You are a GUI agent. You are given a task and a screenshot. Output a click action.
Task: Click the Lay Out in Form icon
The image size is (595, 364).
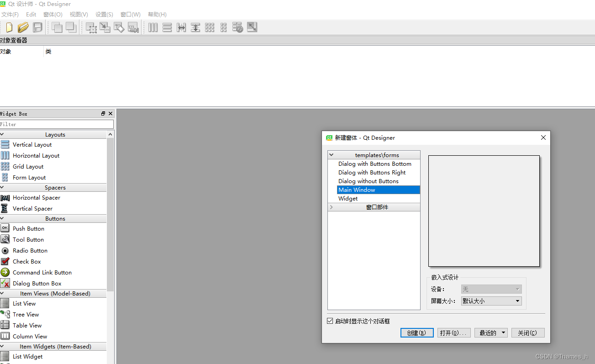(x=223, y=27)
